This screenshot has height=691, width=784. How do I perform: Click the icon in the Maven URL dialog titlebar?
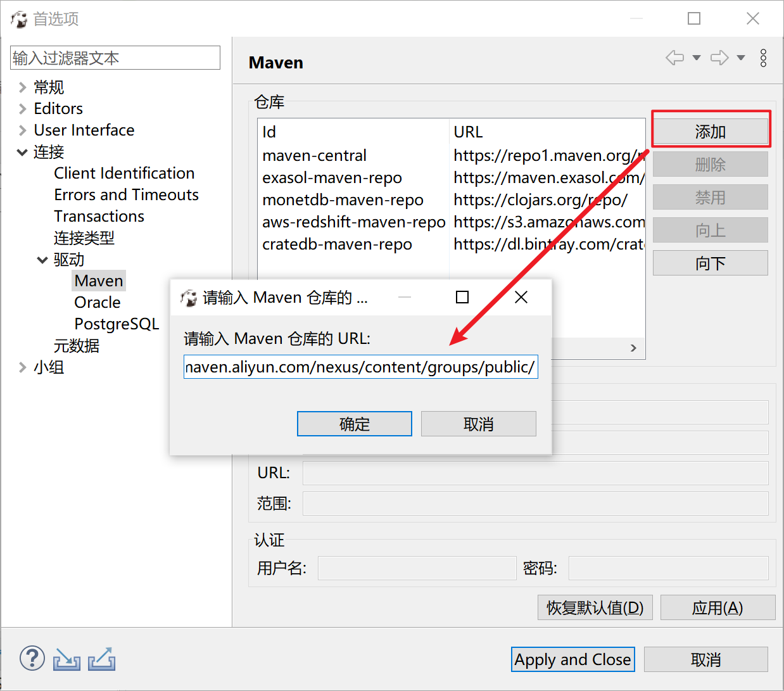tap(189, 297)
